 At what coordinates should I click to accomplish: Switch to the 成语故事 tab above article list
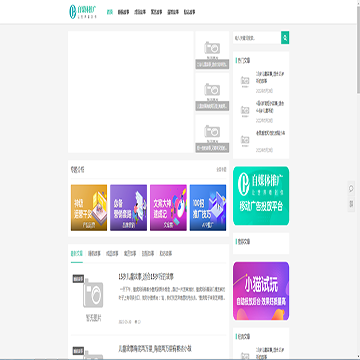[112, 254]
